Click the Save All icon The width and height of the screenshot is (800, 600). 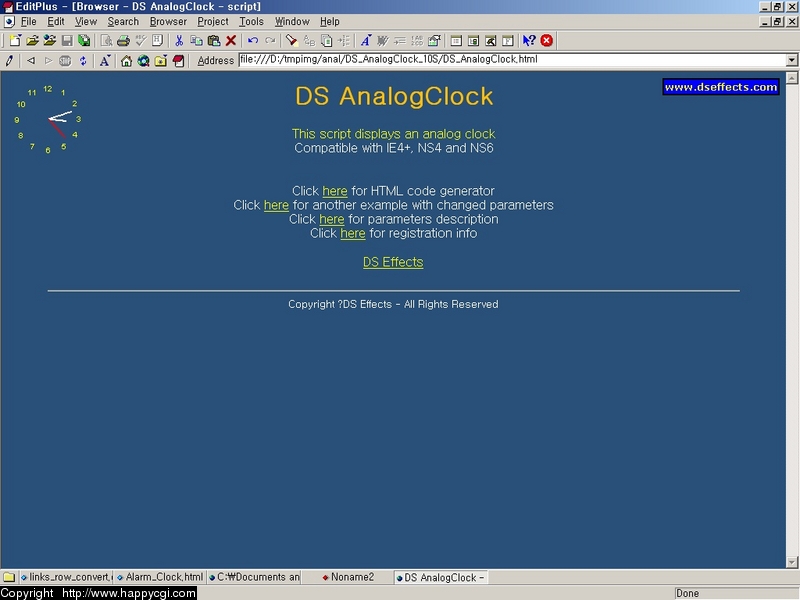(x=84, y=41)
